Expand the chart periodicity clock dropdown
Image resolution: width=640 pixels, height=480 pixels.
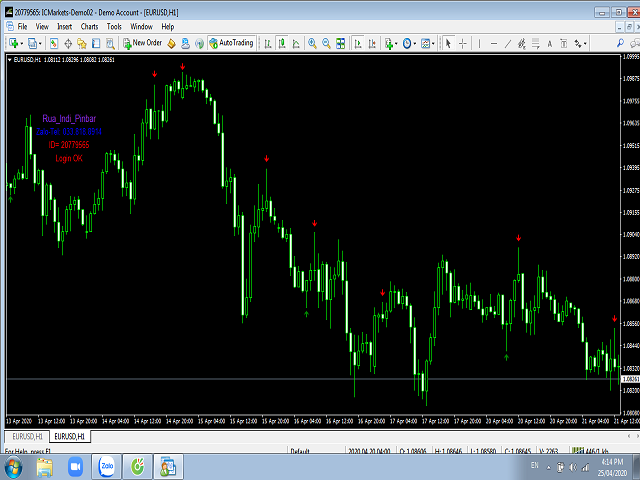coord(412,43)
